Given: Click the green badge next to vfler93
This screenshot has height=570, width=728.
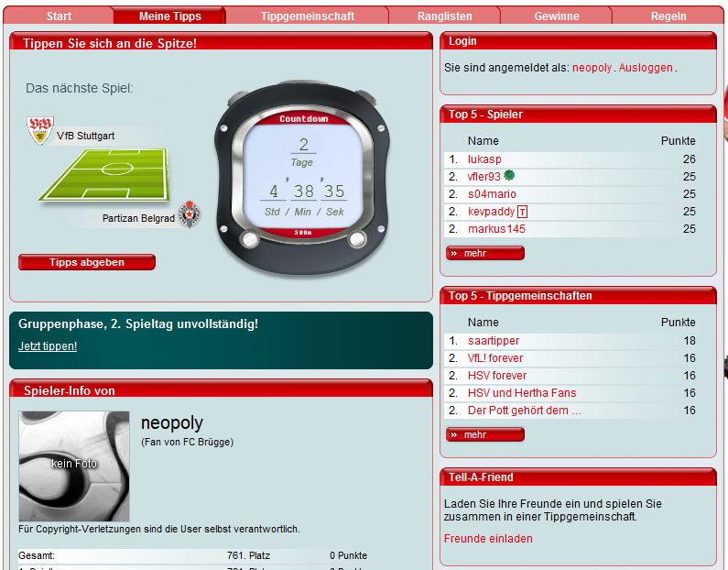Looking at the screenshot, I should coord(509,175).
